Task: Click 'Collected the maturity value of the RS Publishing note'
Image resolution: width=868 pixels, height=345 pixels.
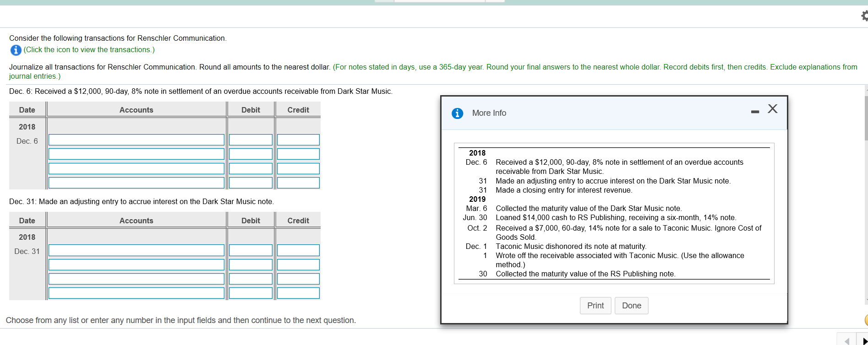Action: pyautogui.click(x=585, y=274)
